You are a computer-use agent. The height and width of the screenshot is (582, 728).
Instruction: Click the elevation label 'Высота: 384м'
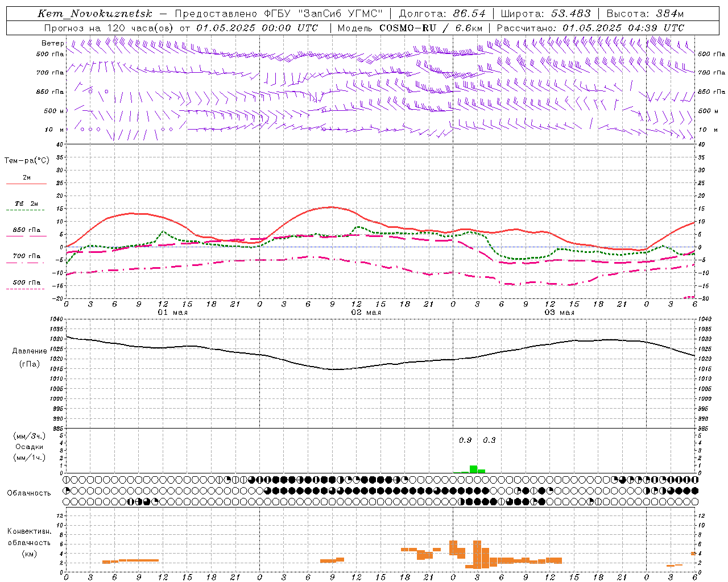click(x=645, y=14)
